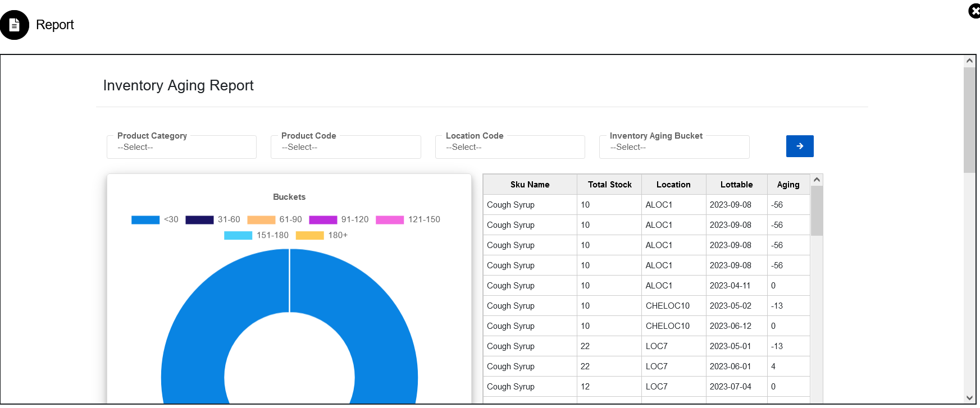This screenshot has width=980, height=408.
Task: Toggle the 61-90 legend color swatch
Action: tap(261, 220)
